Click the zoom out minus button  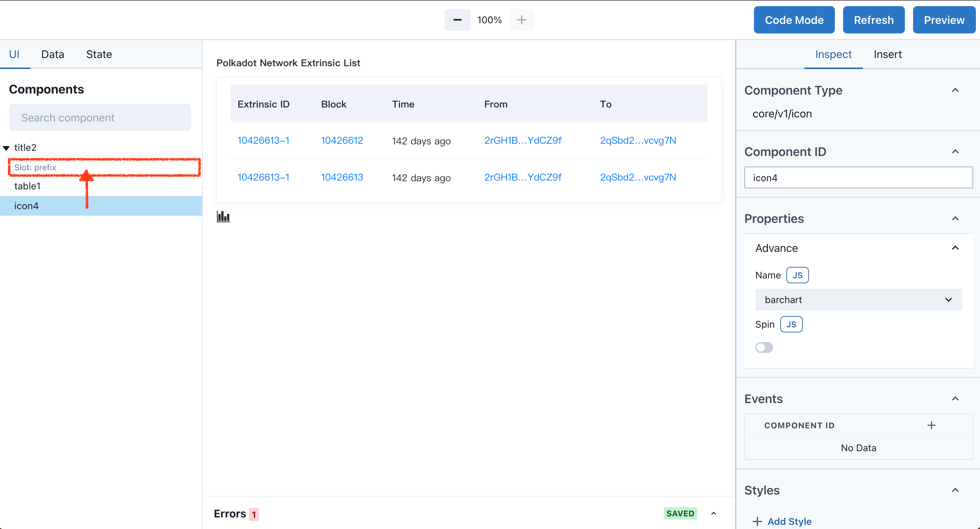(457, 20)
